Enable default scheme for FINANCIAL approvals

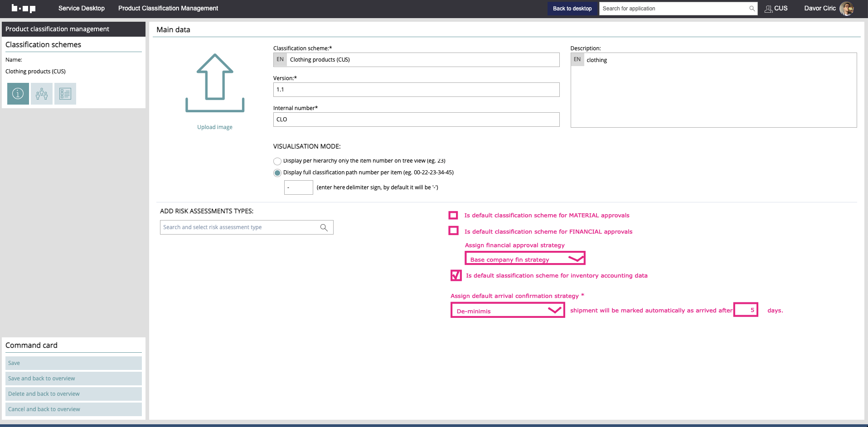point(453,231)
